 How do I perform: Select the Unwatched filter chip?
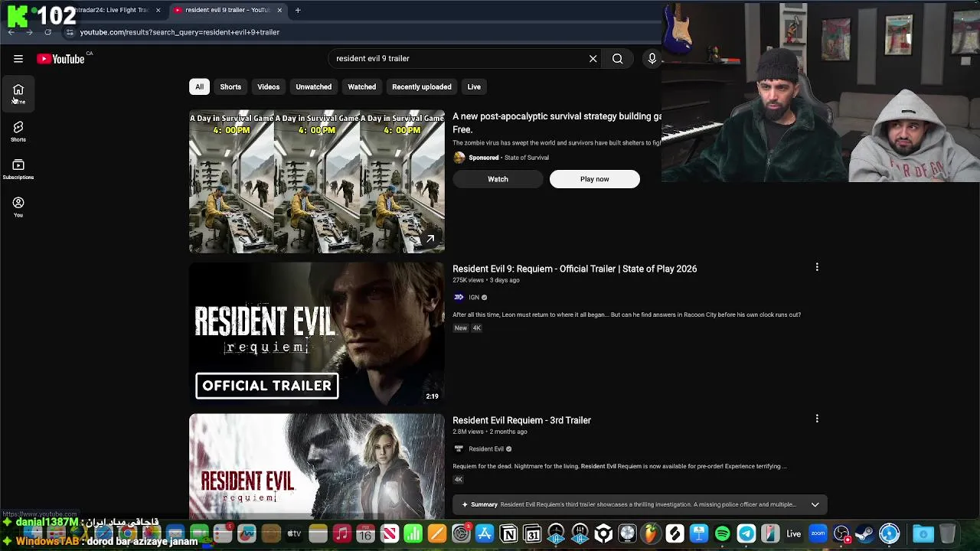pos(313,86)
